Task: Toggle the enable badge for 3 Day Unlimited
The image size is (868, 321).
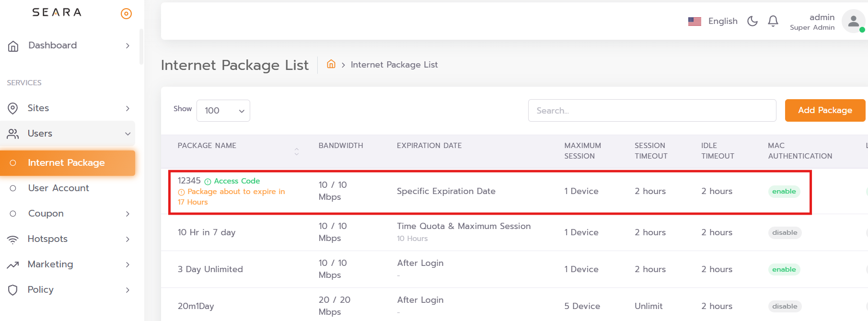Action: tap(784, 269)
